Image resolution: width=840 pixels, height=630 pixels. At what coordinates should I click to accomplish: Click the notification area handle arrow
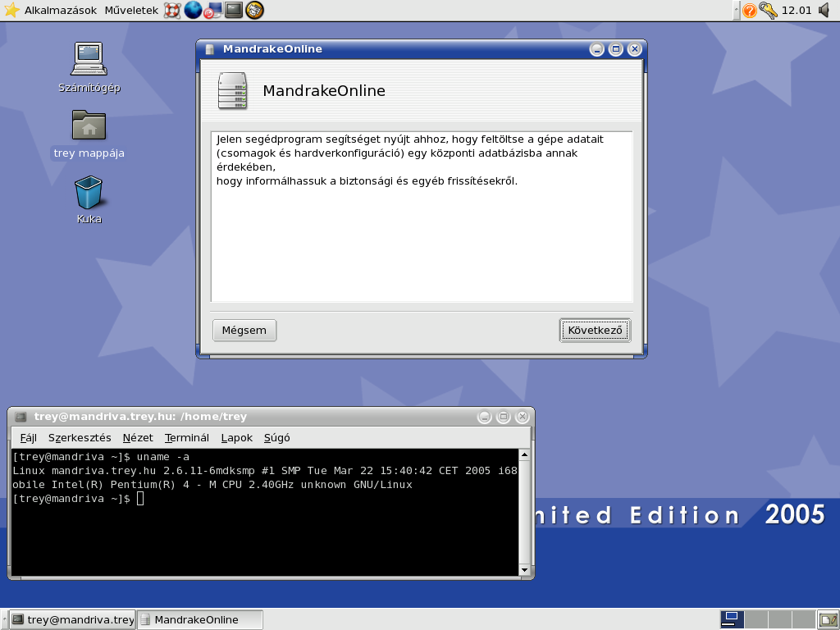click(x=737, y=10)
